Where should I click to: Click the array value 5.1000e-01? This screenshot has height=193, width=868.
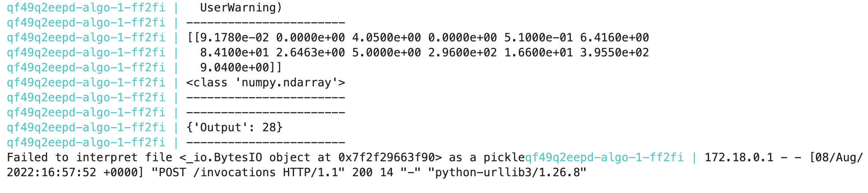[x=538, y=37]
